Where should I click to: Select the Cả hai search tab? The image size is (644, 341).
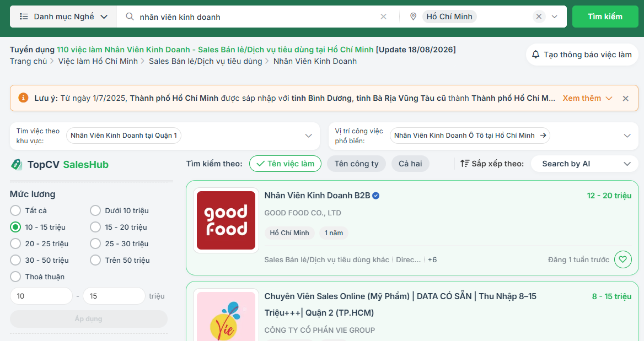pyautogui.click(x=410, y=164)
